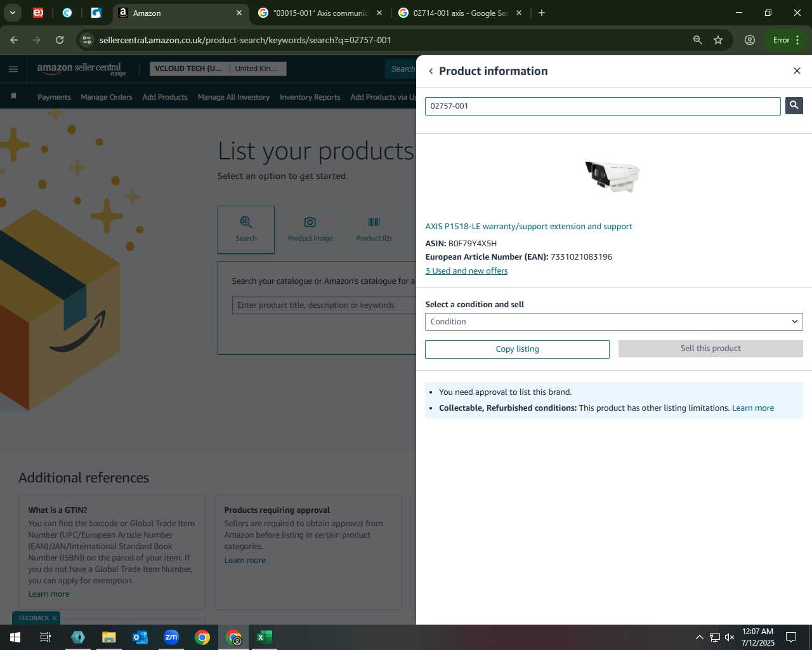Viewport: 812px width, 650px height.
Task: Expand the Condition dropdown
Action: click(613, 322)
